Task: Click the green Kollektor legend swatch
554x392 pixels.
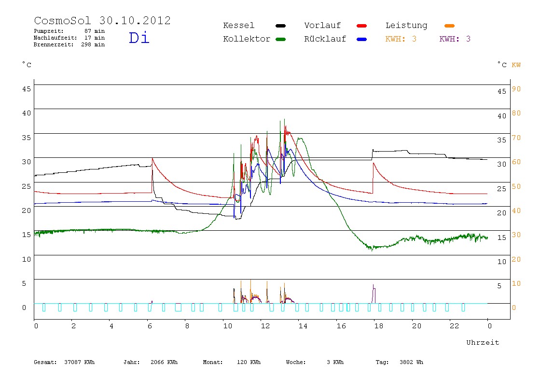Action: pyautogui.click(x=280, y=39)
